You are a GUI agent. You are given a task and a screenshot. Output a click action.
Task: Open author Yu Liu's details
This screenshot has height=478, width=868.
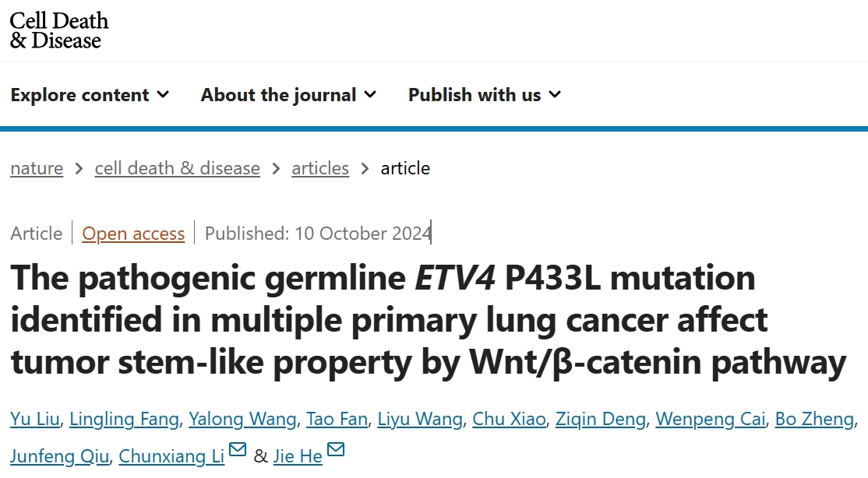(x=35, y=419)
